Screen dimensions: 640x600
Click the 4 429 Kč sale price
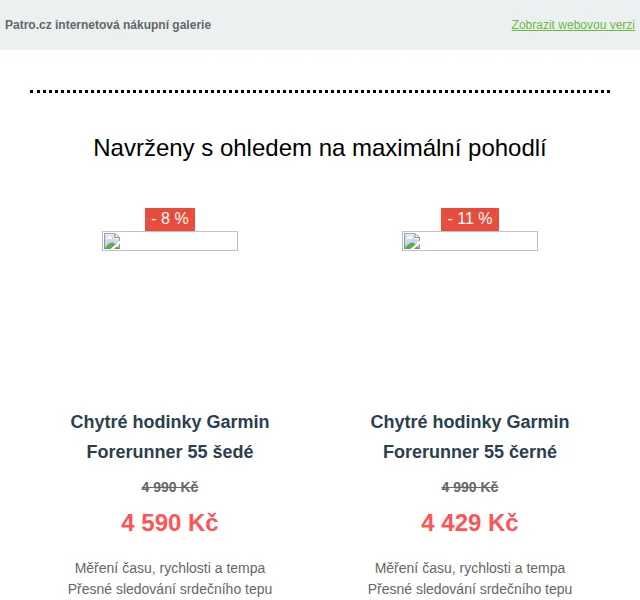tap(470, 522)
